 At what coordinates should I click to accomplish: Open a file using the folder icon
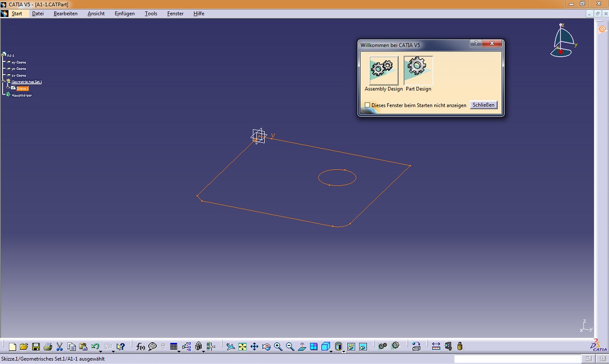tap(24, 346)
